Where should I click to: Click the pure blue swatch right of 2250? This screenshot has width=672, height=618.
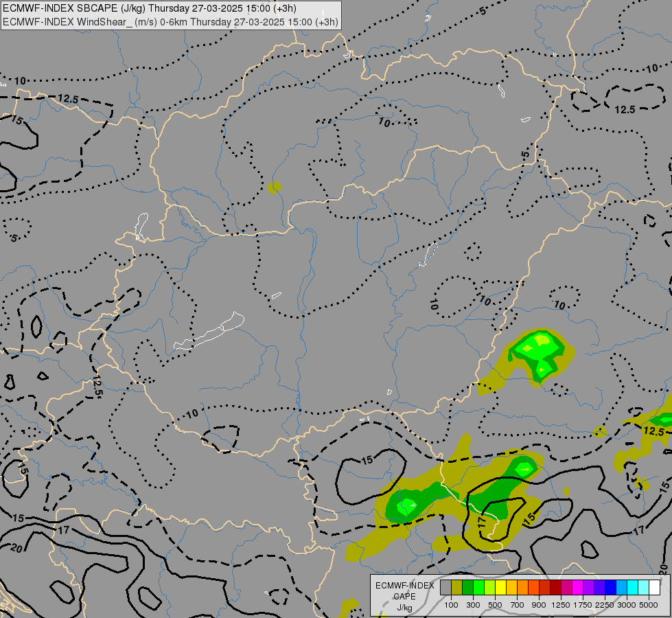pos(611,587)
